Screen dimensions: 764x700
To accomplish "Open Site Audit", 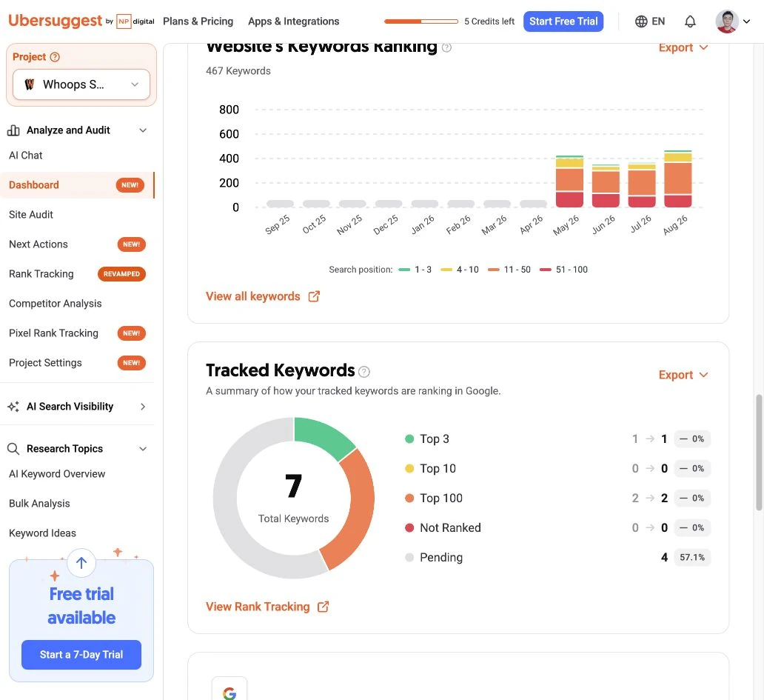I will 31,215.
